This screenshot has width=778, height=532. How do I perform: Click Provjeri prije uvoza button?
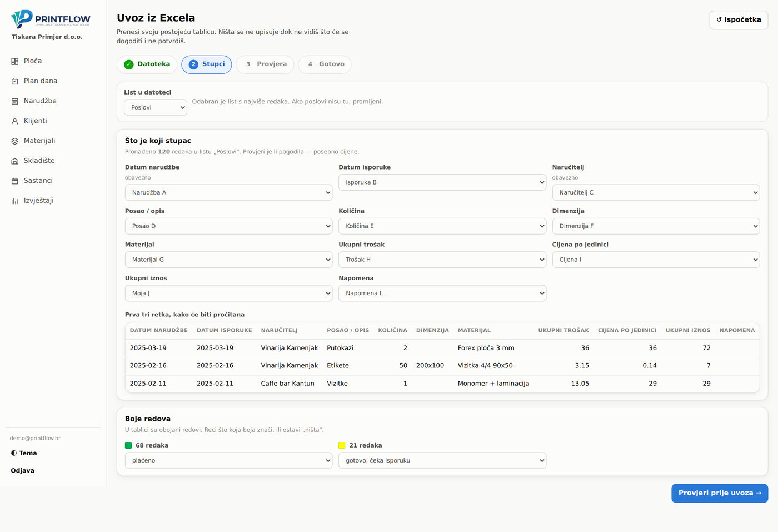720,493
